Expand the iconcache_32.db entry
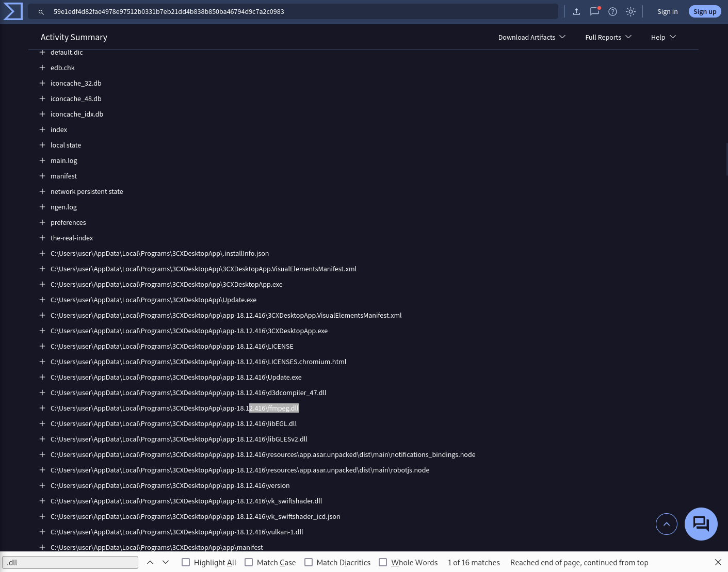 [x=42, y=83]
